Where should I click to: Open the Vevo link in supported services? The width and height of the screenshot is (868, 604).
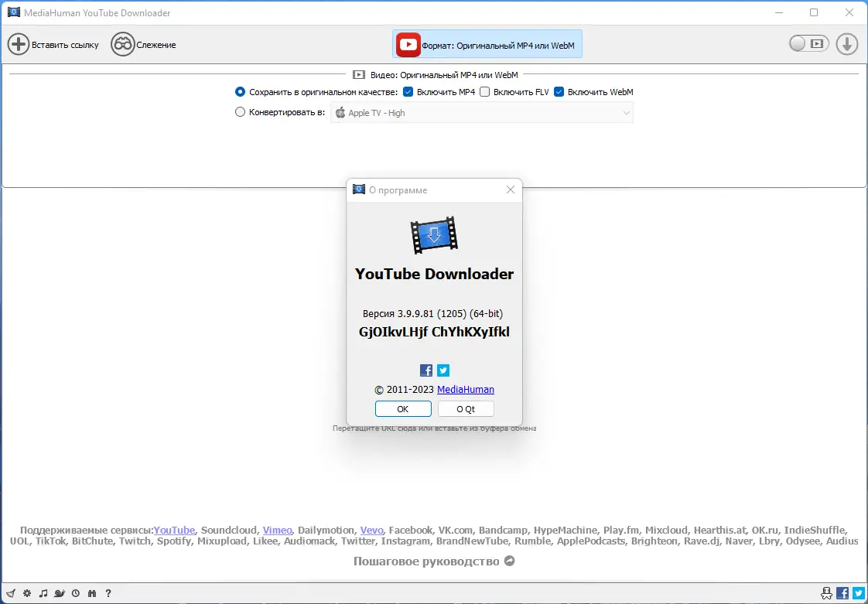(371, 530)
